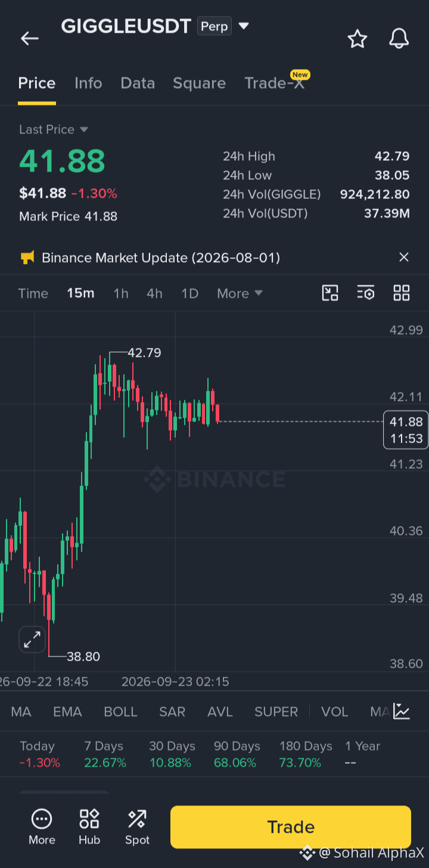Open the chart indicator settings icon
Viewport: 429px width, 868px height.
366,293
